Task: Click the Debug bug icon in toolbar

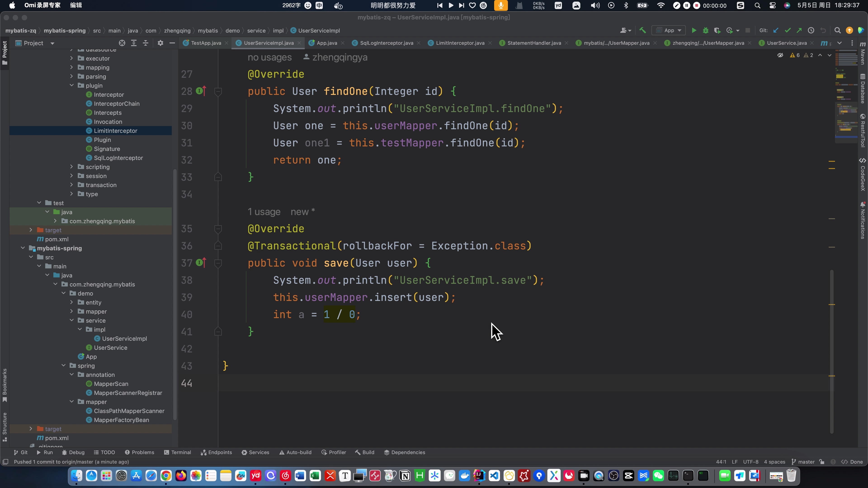Action: [705, 31]
